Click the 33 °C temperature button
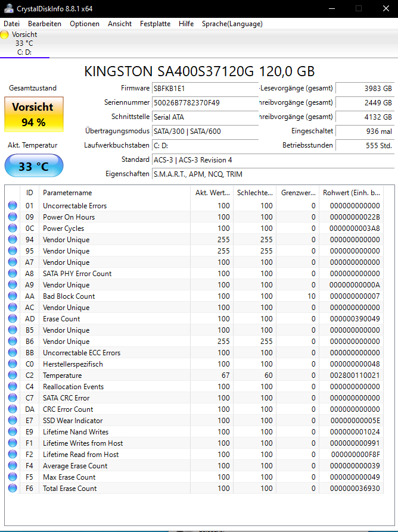398x532 pixels. [33, 165]
